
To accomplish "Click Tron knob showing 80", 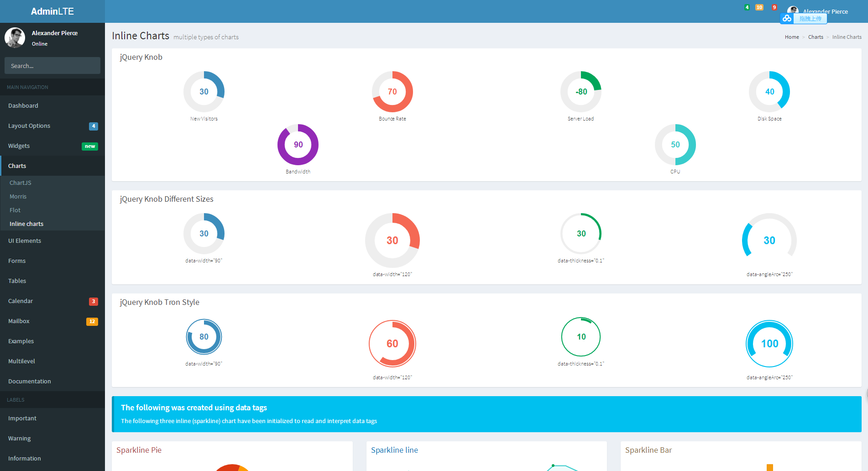I will click(x=204, y=337).
